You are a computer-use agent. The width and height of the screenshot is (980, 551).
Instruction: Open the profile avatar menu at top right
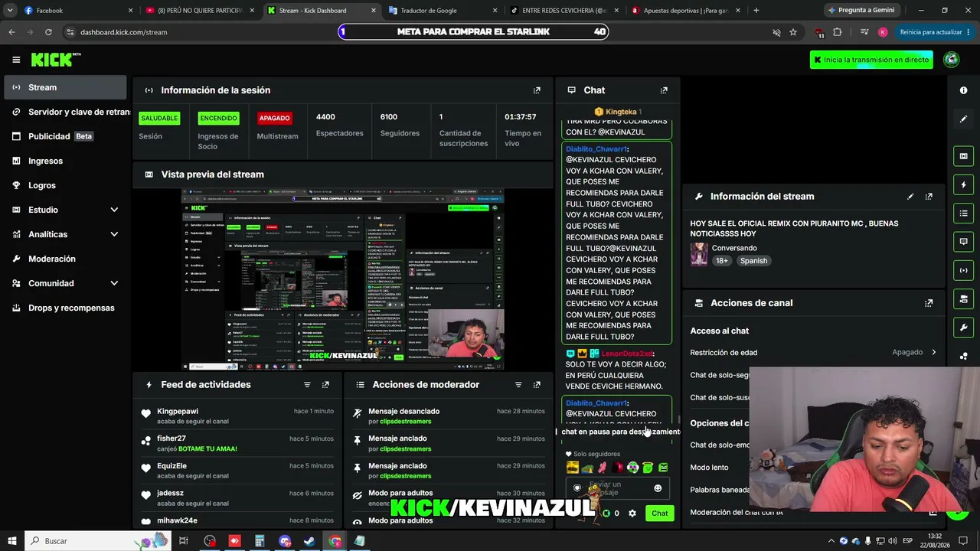coord(951,60)
